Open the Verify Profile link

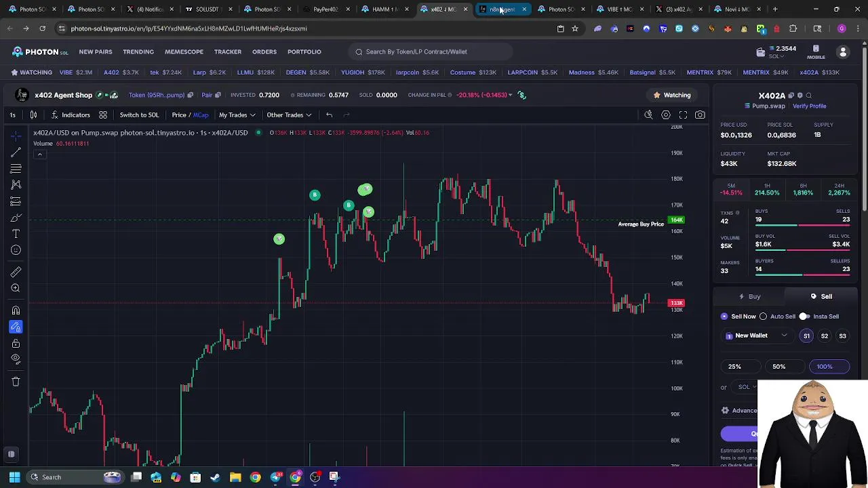(x=809, y=106)
